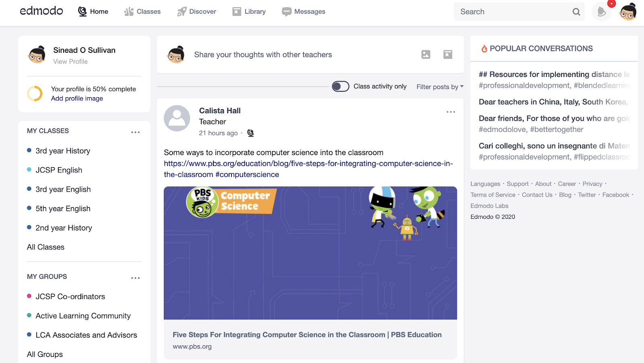The width and height of the screenshot is (644, 363).
Task: Click the Facebook footer link
Action: click(x=616, y=195)
